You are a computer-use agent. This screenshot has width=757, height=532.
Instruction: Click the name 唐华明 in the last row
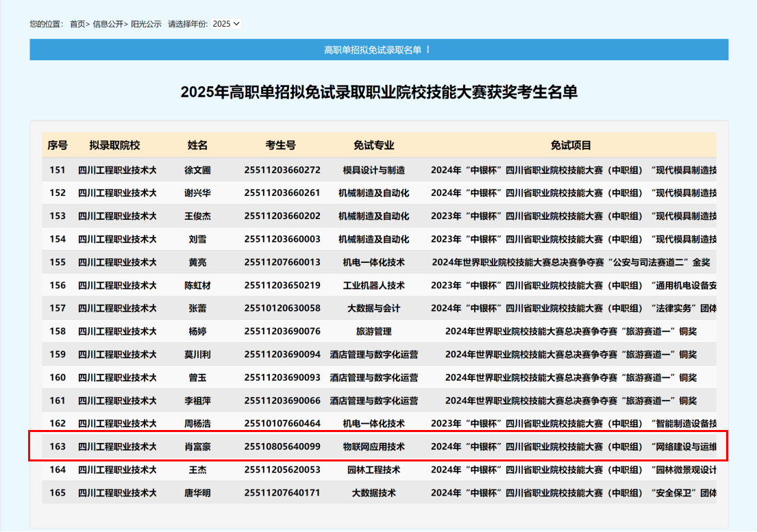[197, 493]
